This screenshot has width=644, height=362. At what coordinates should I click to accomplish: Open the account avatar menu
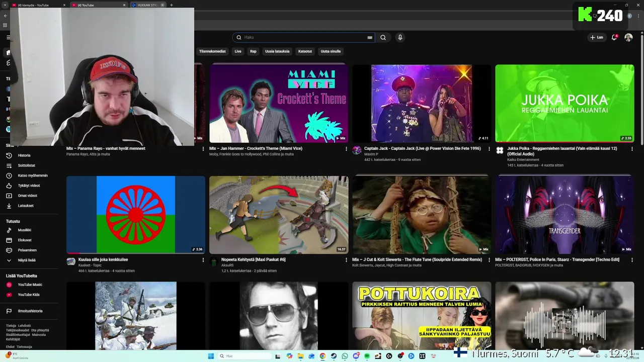pyautogui.click(x=628, y=37)
